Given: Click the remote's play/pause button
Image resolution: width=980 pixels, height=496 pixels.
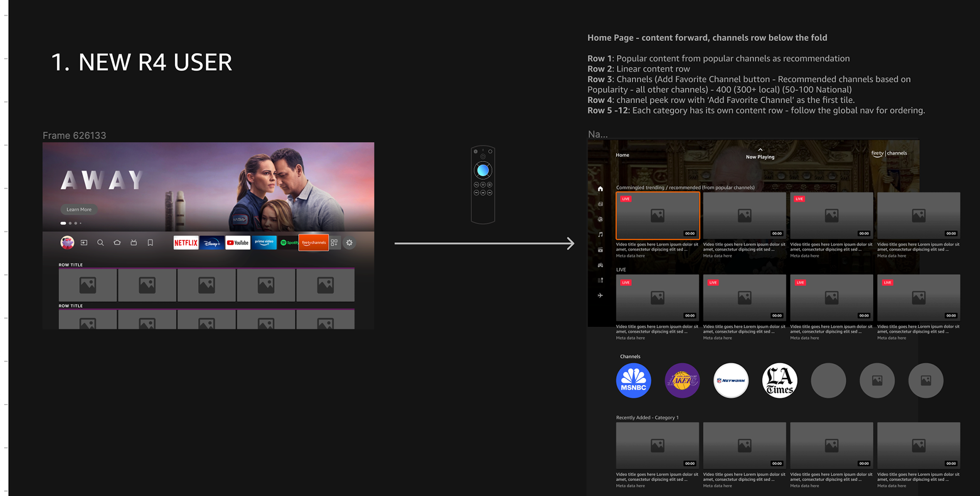Looking at the screenshot, I should [483, 193].
